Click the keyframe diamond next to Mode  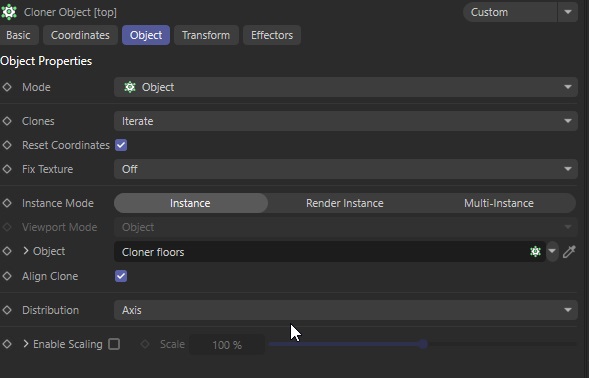click(x=7, y=87)
